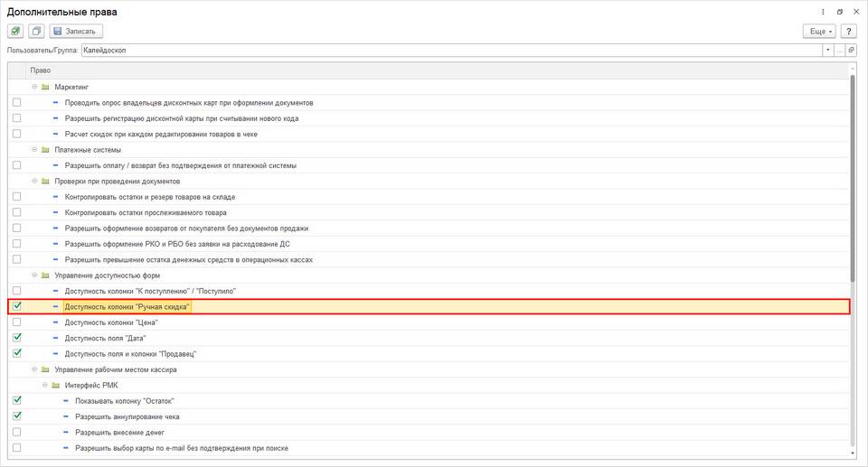This screenshot has width=868, height=467.
Task: Enable the discount card owners survey right checkbox
Action: click(x=17, y=102)
